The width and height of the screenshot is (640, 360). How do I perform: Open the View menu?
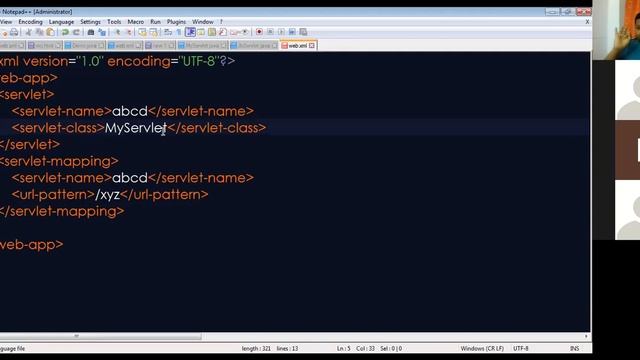6,22
